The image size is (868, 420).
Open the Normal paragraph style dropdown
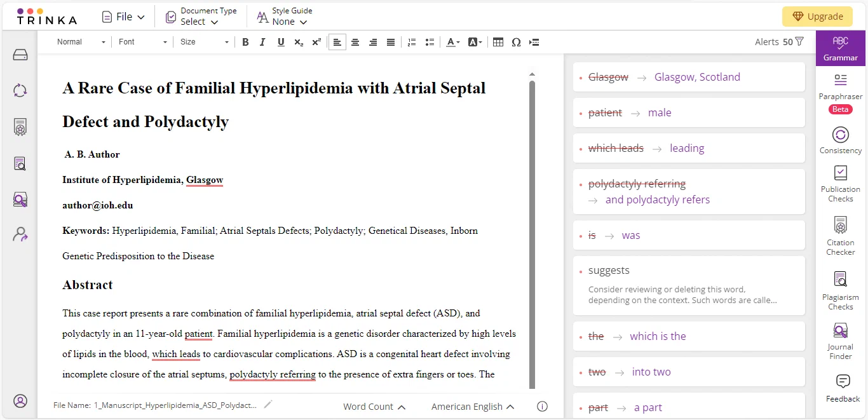click(81, 42)
